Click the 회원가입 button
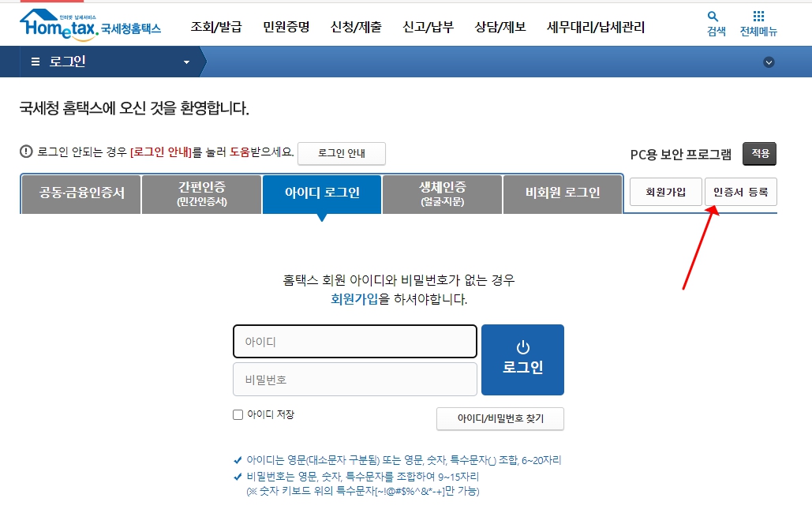 tap(666, 192)
